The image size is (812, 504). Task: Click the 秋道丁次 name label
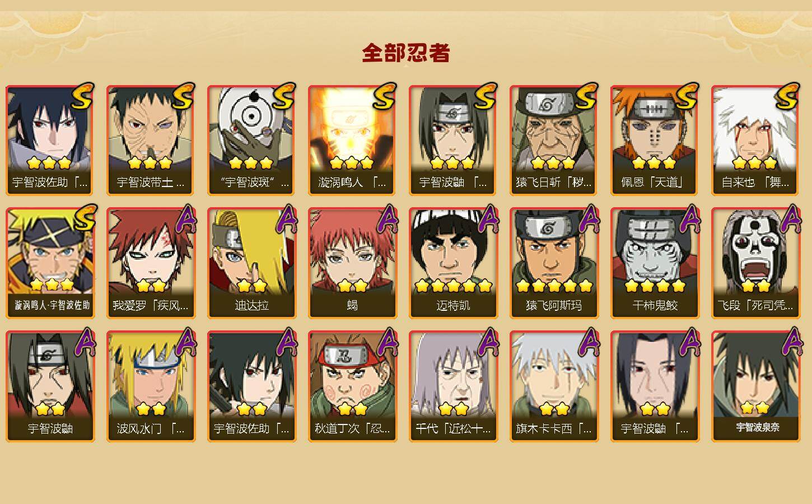coord(352,429)
